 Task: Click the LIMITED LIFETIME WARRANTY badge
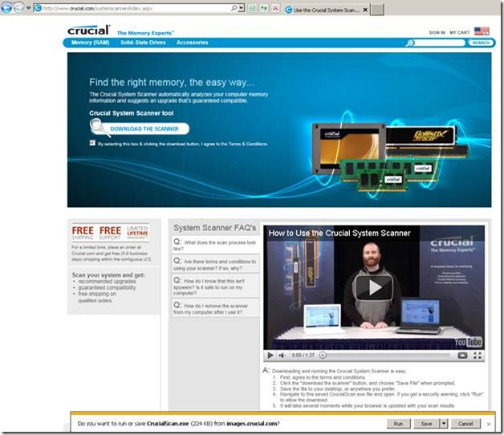click(137, 233)
